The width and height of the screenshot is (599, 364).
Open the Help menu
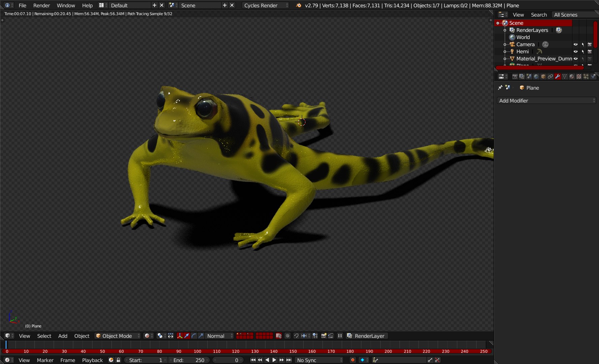(87, 5)
